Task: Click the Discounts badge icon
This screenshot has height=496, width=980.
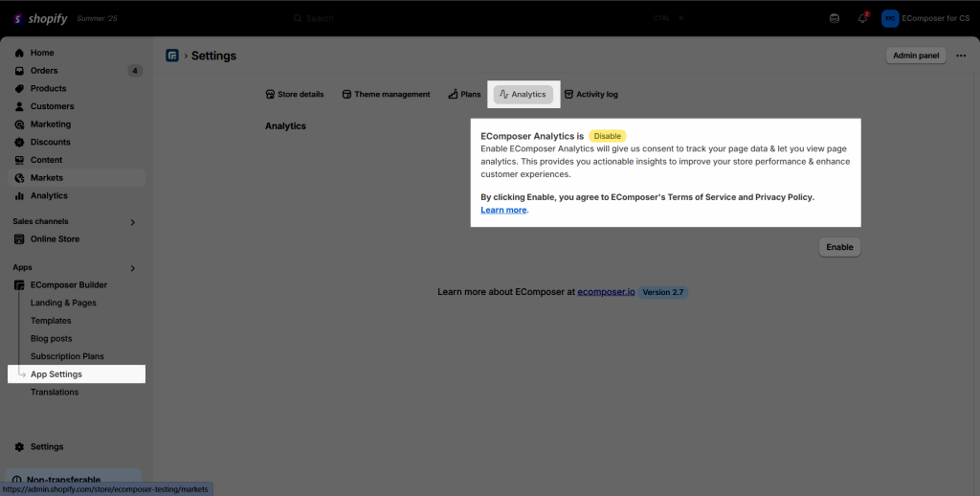Action: coord(19,142)
